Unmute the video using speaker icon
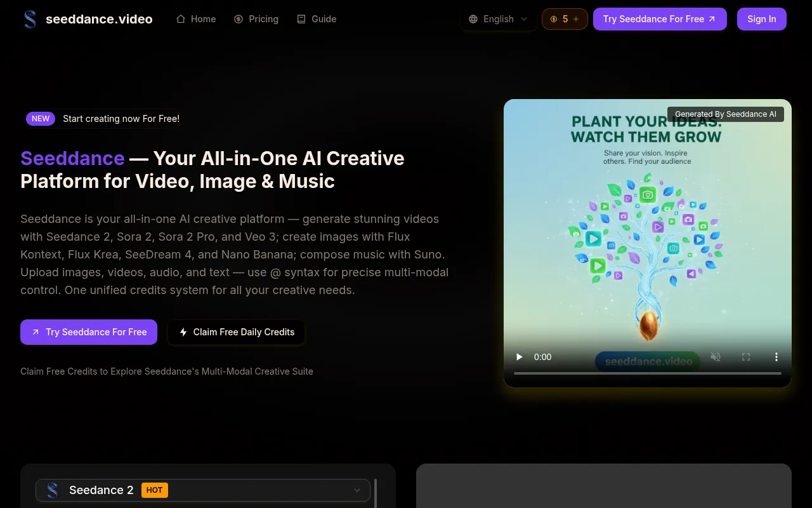 coord(716,357)
